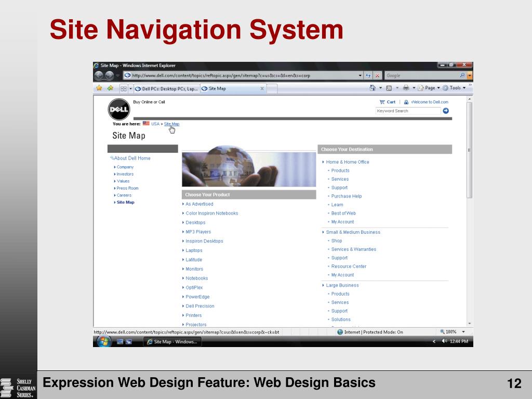This screenshot has width=532, height=399.
Task: Click the Show Desktop quick launch icon
Action: 120,342
